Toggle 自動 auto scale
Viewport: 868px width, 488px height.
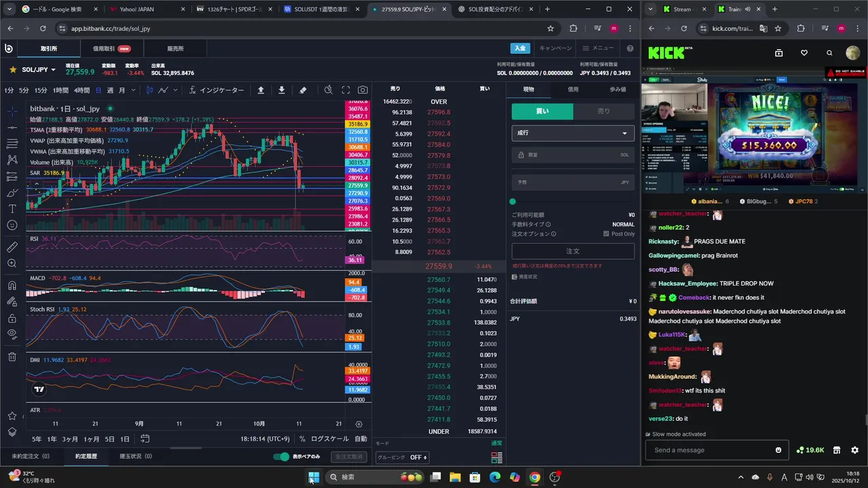[x=361, y=439]
